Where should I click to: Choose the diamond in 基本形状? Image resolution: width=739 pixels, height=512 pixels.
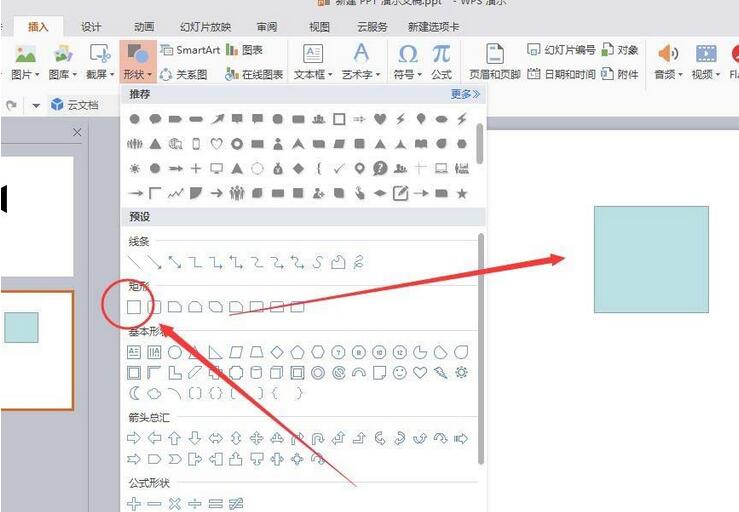[277, 352]
